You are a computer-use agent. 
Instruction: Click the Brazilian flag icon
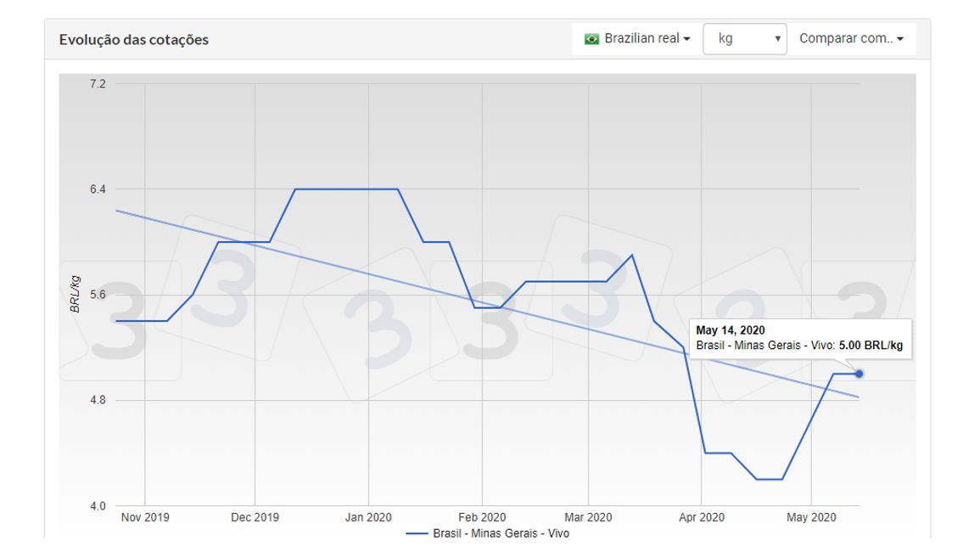point(591,39)
